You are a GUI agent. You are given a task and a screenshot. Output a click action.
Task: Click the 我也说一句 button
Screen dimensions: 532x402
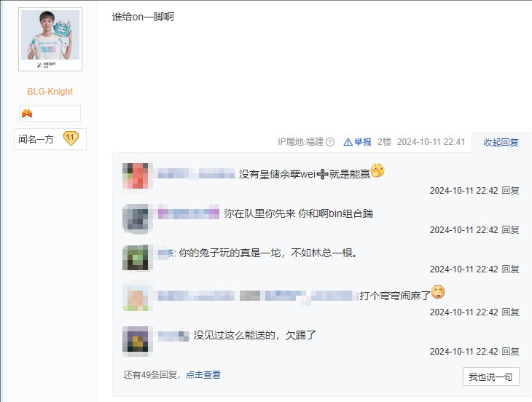[x=490, y=377]
